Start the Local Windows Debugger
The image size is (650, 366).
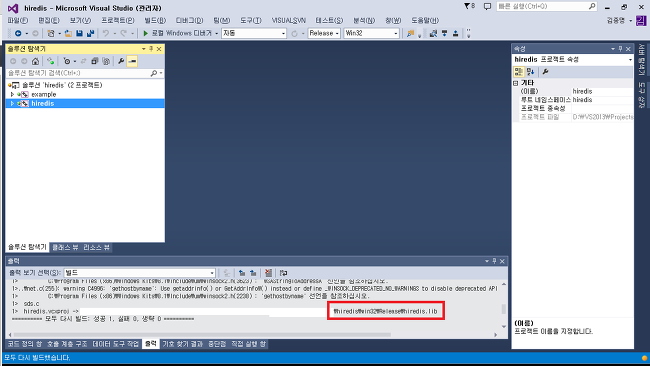point(177,33)
